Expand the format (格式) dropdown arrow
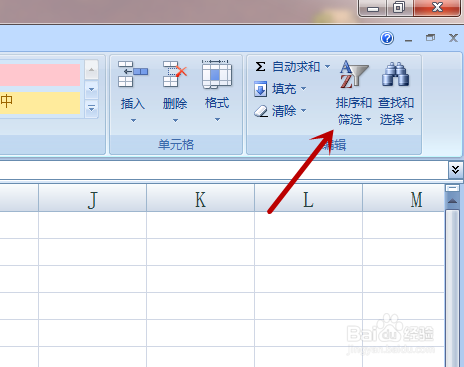This screenshot has width=464, height=367. tap(217, 120)
